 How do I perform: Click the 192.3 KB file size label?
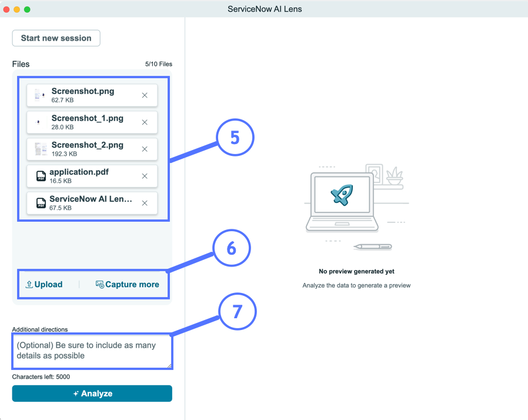[64, 154]
